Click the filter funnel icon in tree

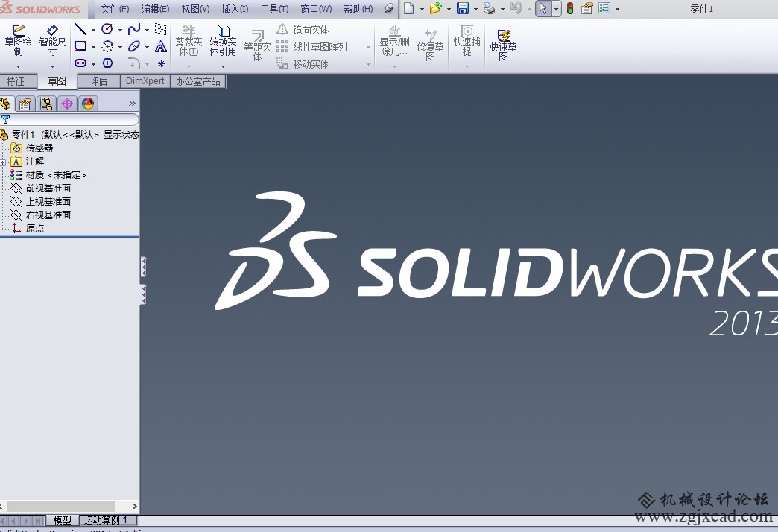pos(5,120)
